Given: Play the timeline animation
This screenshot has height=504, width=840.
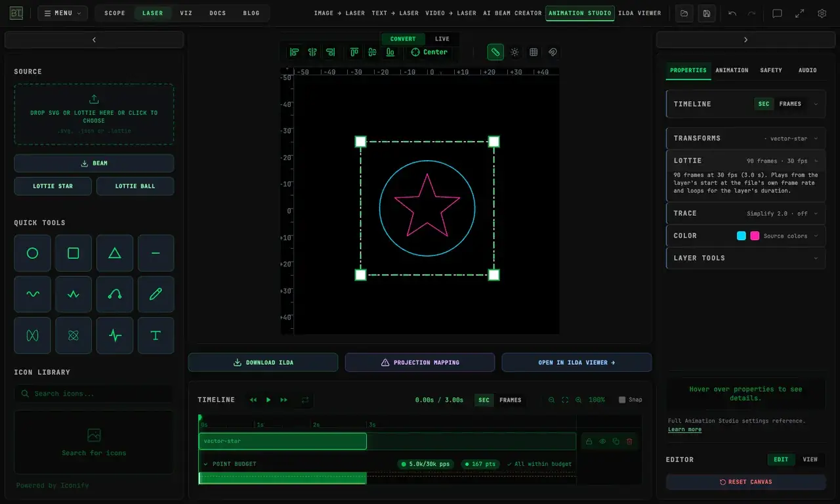Looking at the screenshot, I should [268, 400].
